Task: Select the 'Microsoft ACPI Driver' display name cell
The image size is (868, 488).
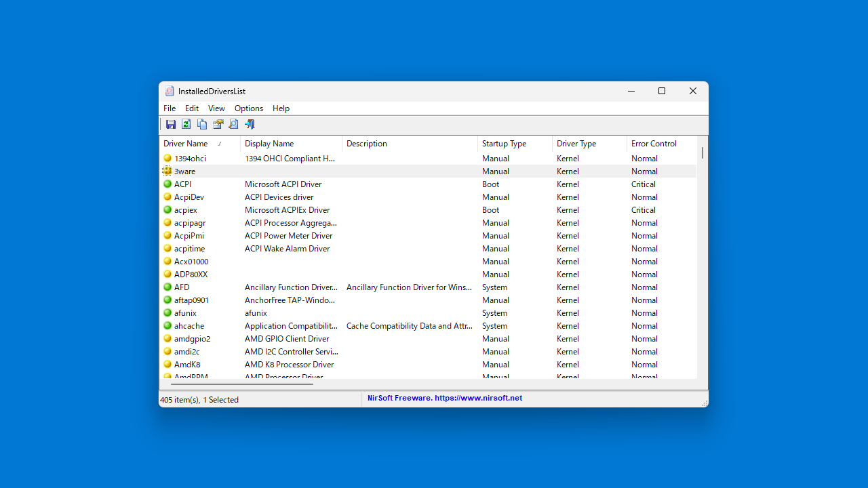Action: 283,184
